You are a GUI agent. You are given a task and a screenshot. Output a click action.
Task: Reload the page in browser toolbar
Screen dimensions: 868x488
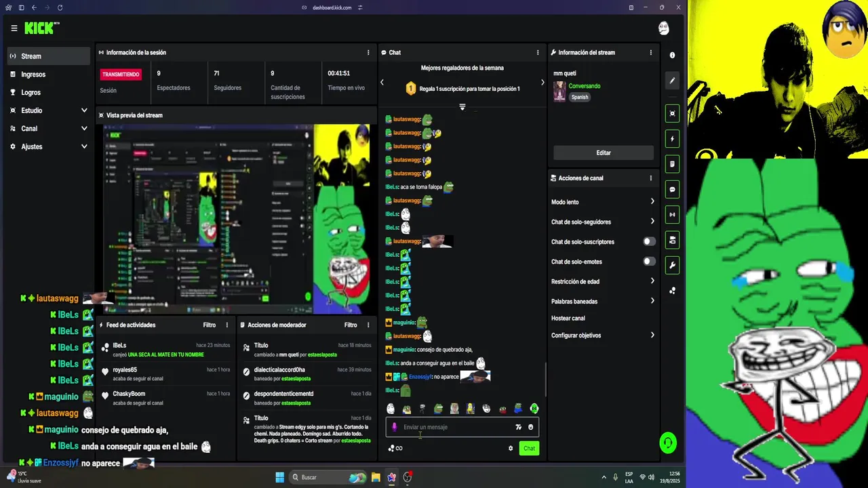click(60, 7)
